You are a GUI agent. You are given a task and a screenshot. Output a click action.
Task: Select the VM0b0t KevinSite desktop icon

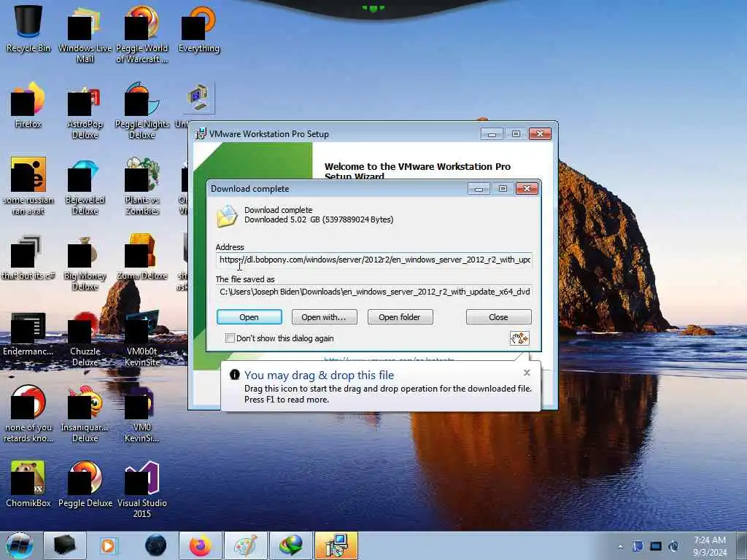click(x=142, y=338)
